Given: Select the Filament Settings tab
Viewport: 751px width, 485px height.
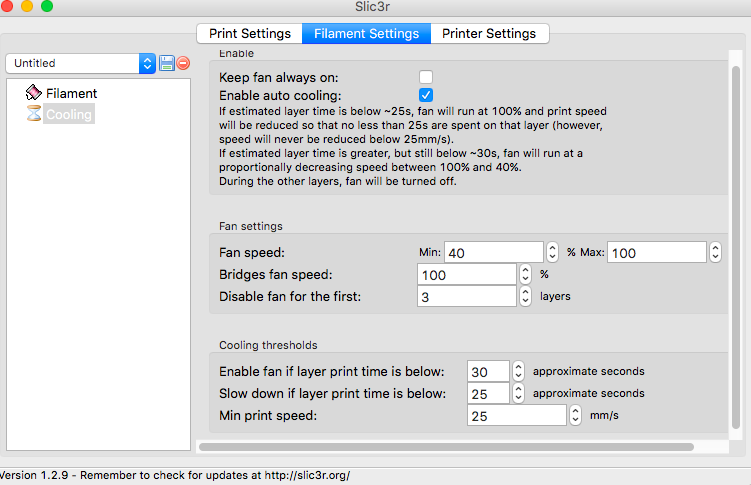Looking at the screenshot, I should pyautogui.click(x=366, y=34).
